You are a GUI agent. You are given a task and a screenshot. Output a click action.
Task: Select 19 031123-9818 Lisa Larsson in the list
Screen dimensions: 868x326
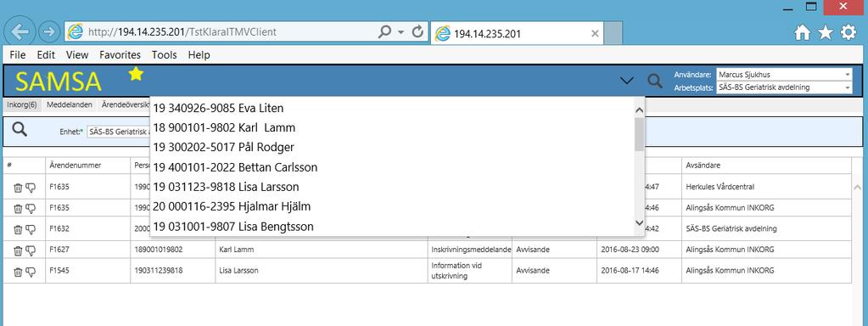(392, 187)
